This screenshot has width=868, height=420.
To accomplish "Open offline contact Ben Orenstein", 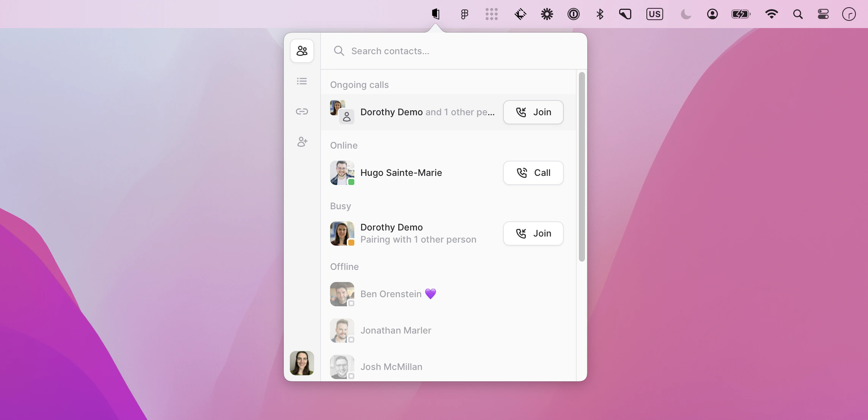I will click(448, 294).
